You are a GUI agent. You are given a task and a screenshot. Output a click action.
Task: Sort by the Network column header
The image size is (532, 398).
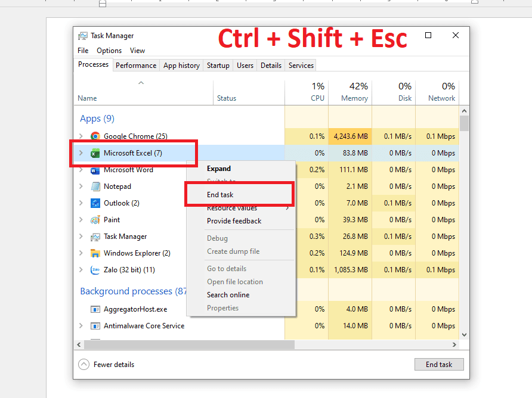point(437,92)
